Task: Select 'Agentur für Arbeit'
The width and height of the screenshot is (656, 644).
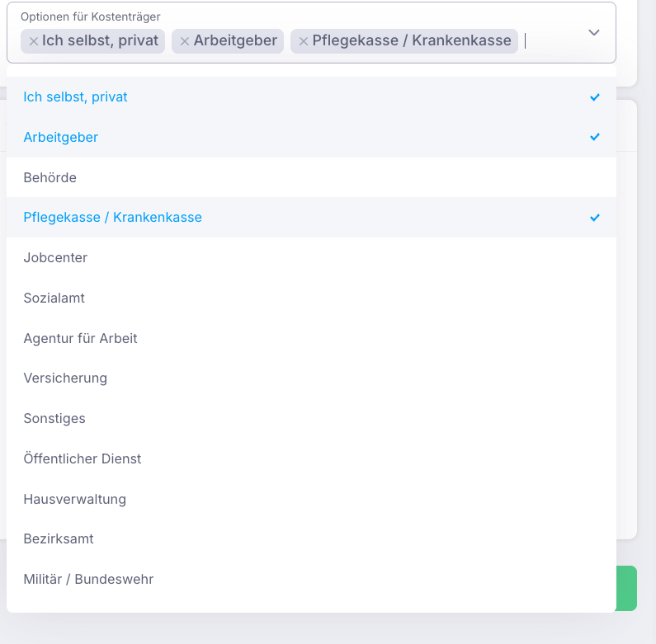Action: click(311, 338)
